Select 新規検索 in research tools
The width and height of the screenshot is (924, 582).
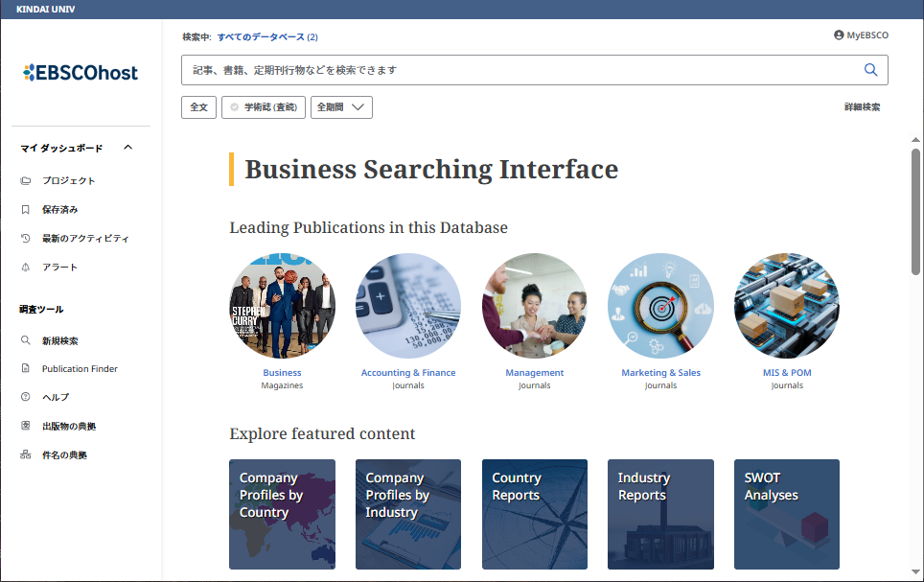59,340
